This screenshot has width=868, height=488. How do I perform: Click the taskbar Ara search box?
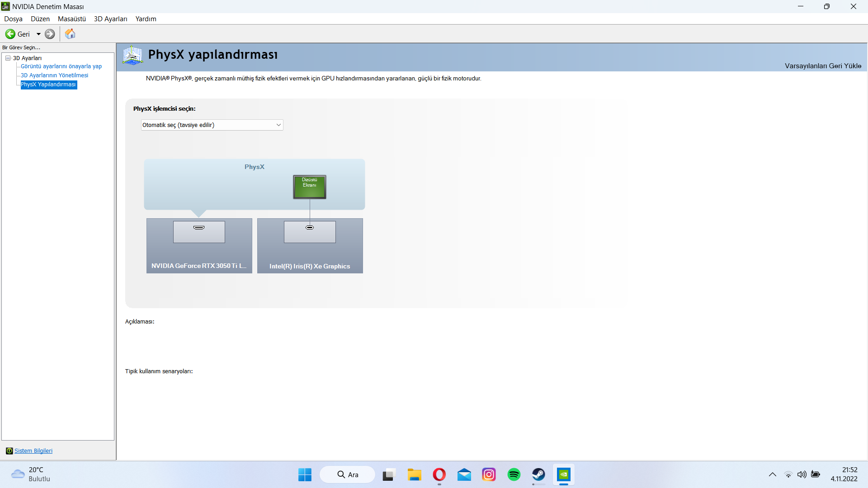tap(347, 474)
